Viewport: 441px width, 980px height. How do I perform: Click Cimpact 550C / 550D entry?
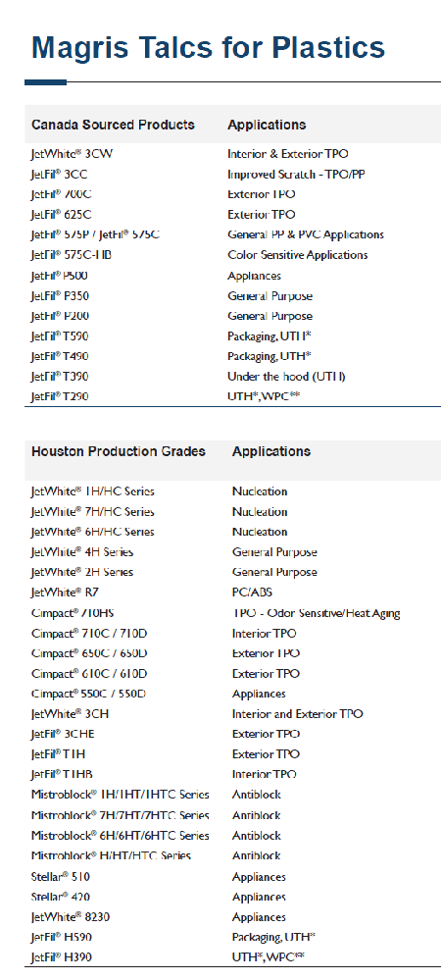pos(88,694)
